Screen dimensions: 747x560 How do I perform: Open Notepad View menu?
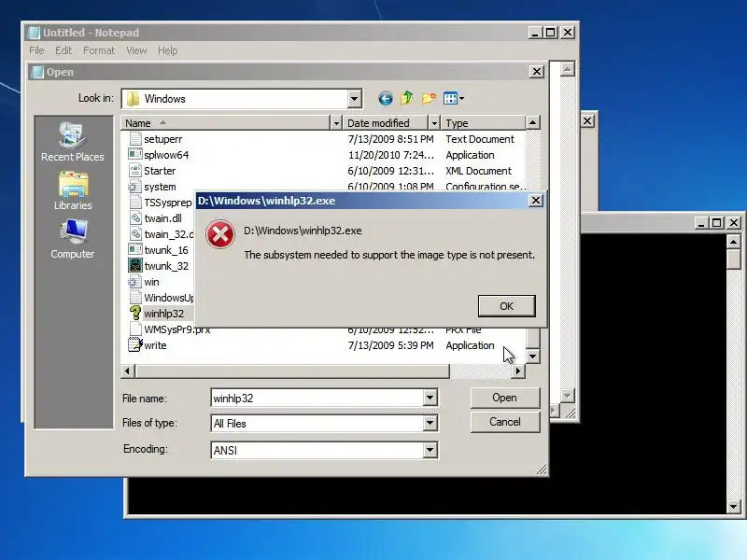136,50
